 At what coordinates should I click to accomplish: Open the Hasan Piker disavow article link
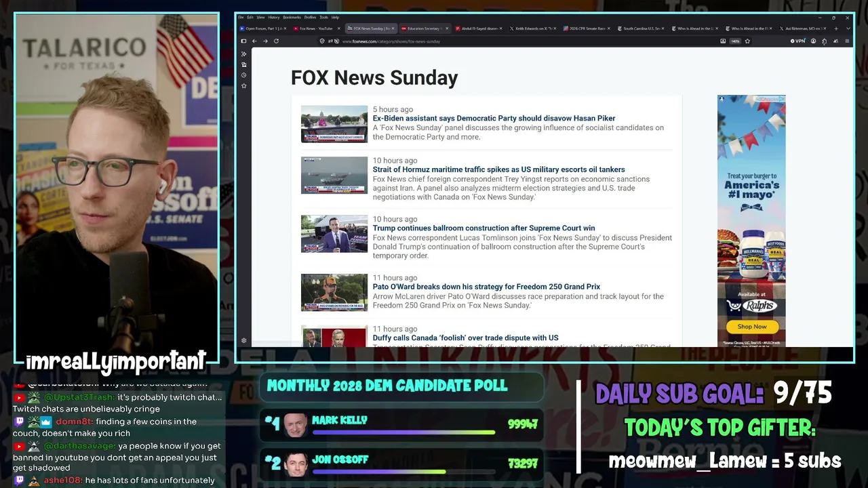tap(494, 118)
